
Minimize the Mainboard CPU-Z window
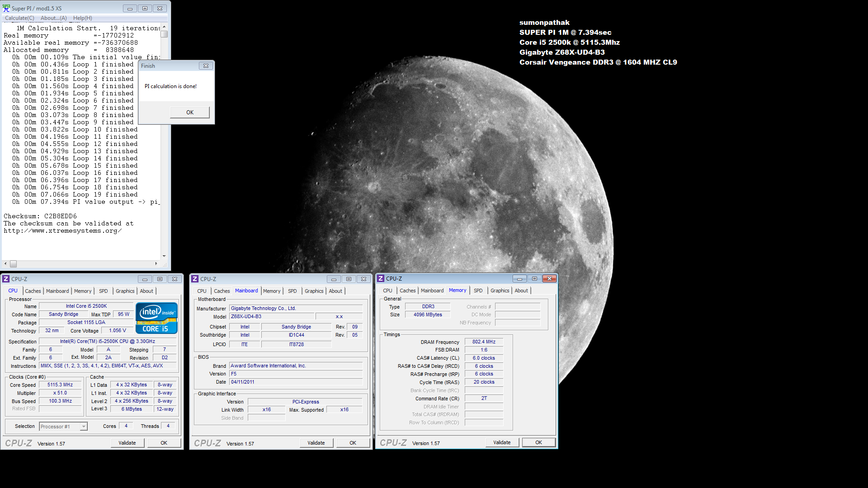(334, 279)
